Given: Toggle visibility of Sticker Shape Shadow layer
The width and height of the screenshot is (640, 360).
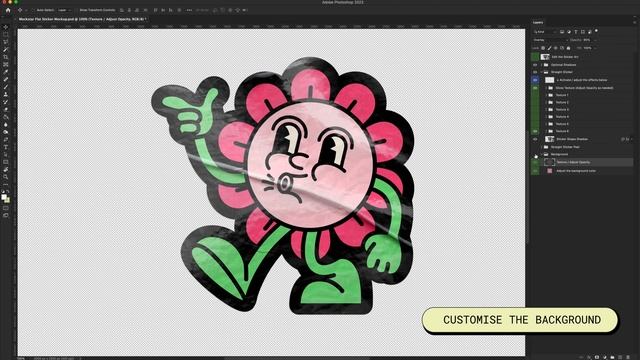Looking at the screenshot, I should (535, 139).
